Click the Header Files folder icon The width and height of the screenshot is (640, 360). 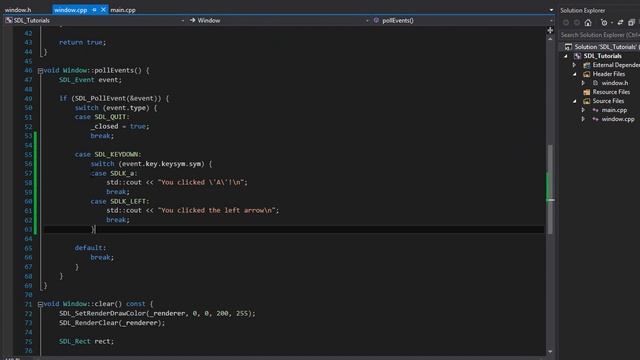[x=587, y=74]
